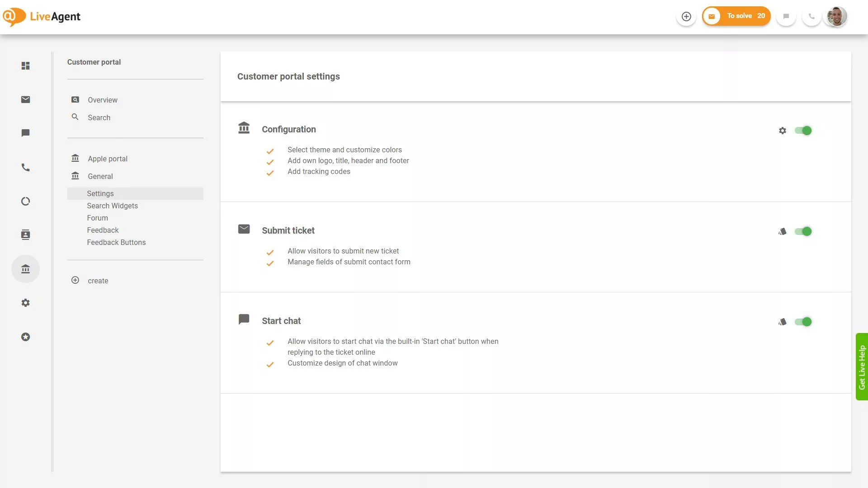This screenshot has height=488, width=868.
Task: Disable the Start chat toggle
Action: [x=804, y=321]
